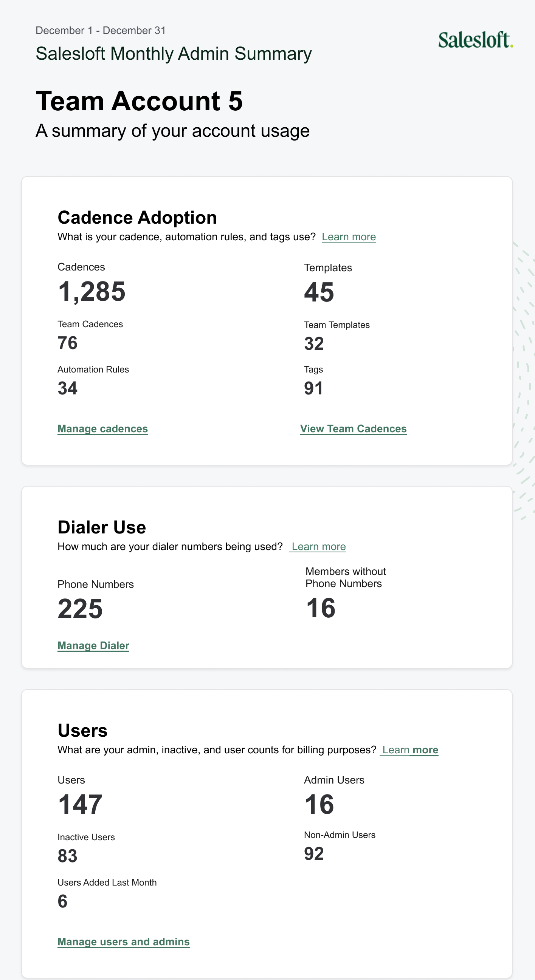Open Learn more link under Dialer Use
The image size is (535, 980).
318,546
